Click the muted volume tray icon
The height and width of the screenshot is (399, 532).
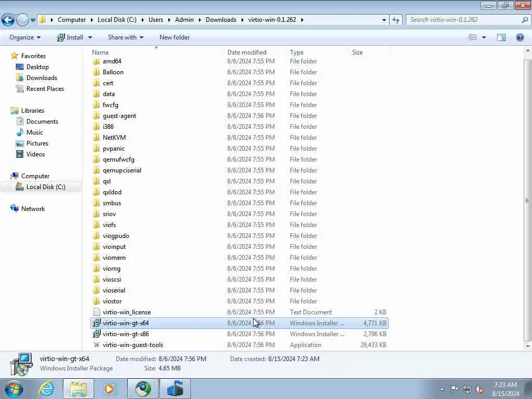pyautogui.click(x=480, y=389)
